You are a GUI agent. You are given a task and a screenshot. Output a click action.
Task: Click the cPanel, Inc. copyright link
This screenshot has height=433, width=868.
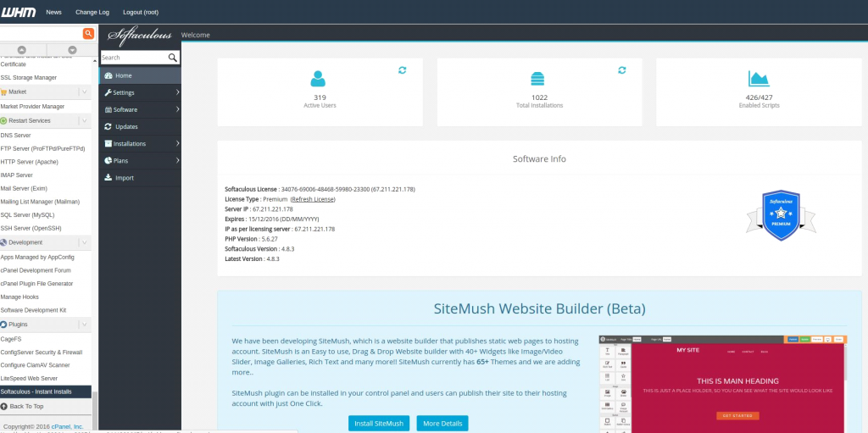tap(67, 426)
